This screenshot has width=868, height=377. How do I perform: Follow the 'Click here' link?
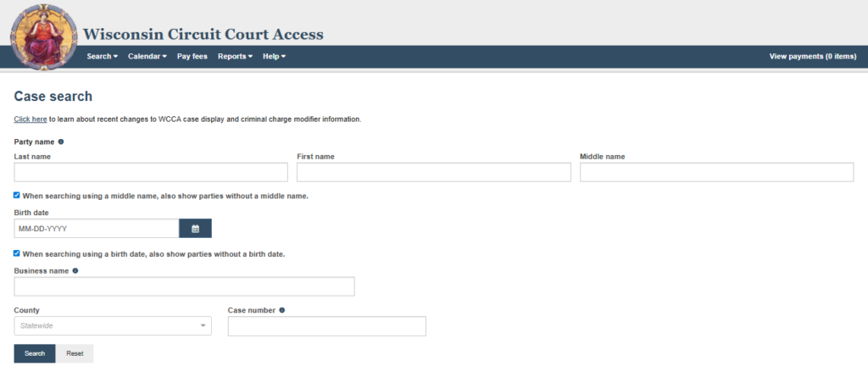point(31,119)
